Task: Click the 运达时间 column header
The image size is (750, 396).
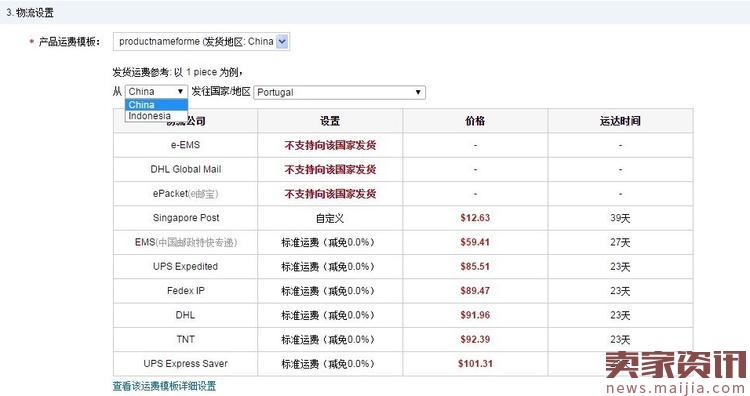Action: pyautogui.click(x=620, y=121)
